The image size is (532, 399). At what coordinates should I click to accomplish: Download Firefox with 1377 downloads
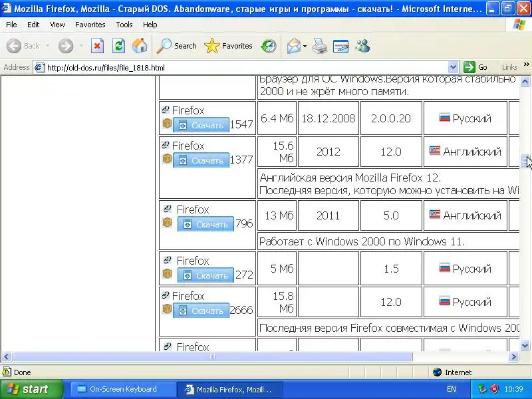(201, 160)
